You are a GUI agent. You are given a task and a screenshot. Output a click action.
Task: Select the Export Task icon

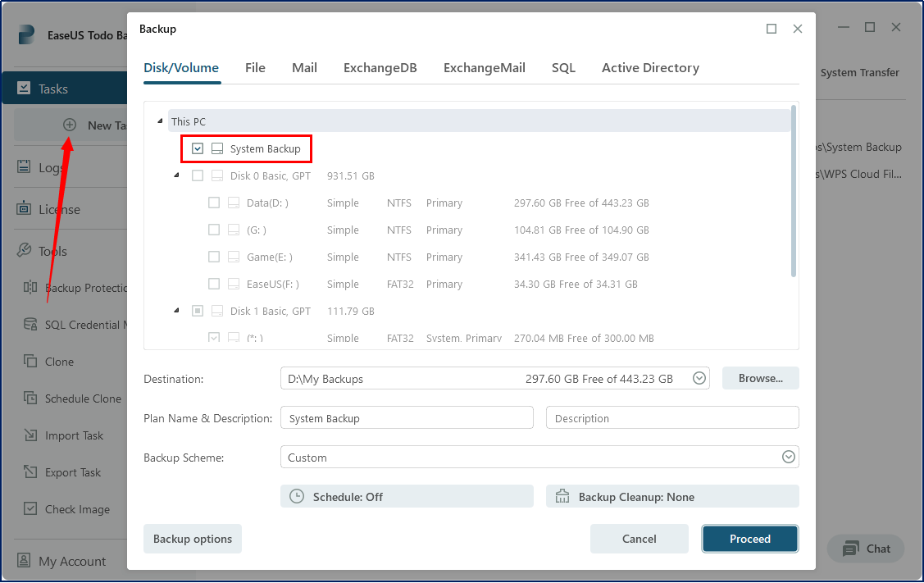(x=30, y=472)
